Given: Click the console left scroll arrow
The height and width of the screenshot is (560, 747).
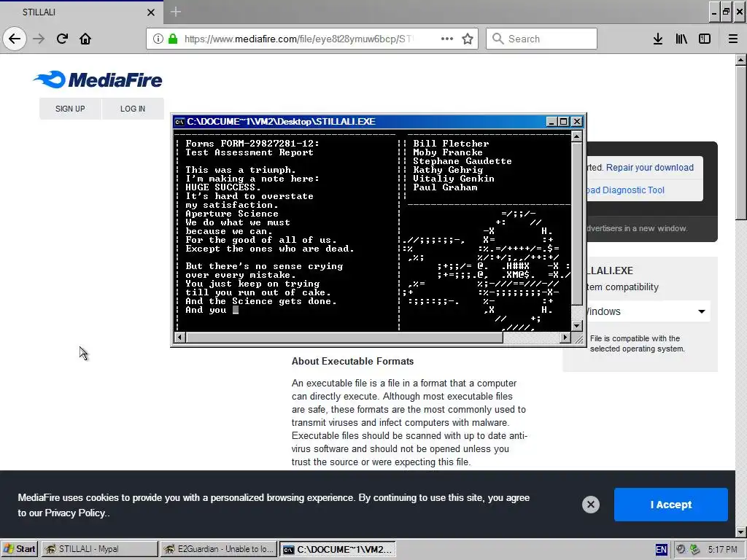Looking at the screenshot, I should [x=179, y=338].
